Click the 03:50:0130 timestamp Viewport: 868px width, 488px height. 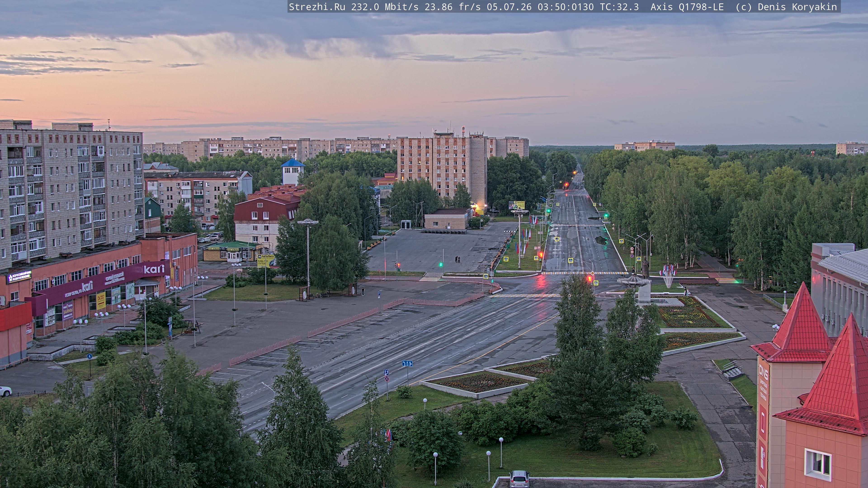[x=566, y=7]
